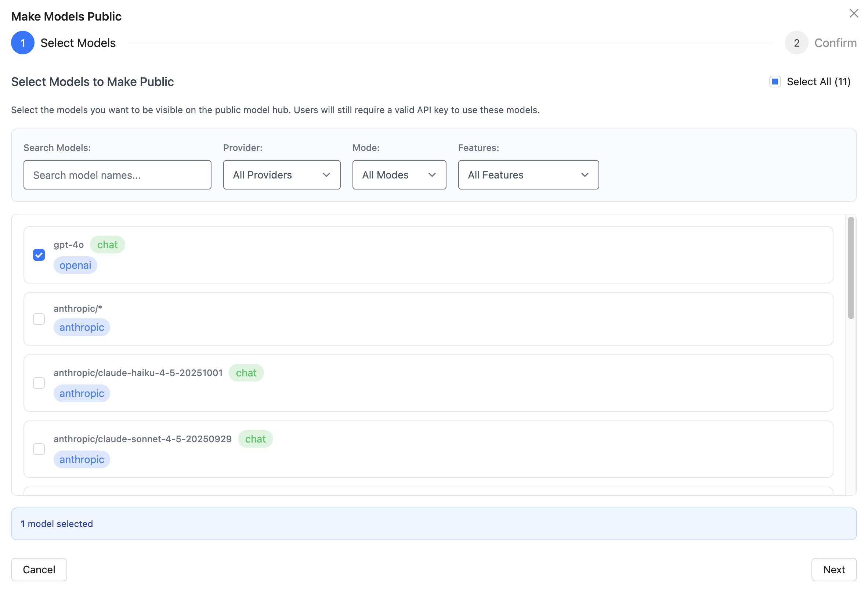Click the openai provider tag

tap(75, 265)
